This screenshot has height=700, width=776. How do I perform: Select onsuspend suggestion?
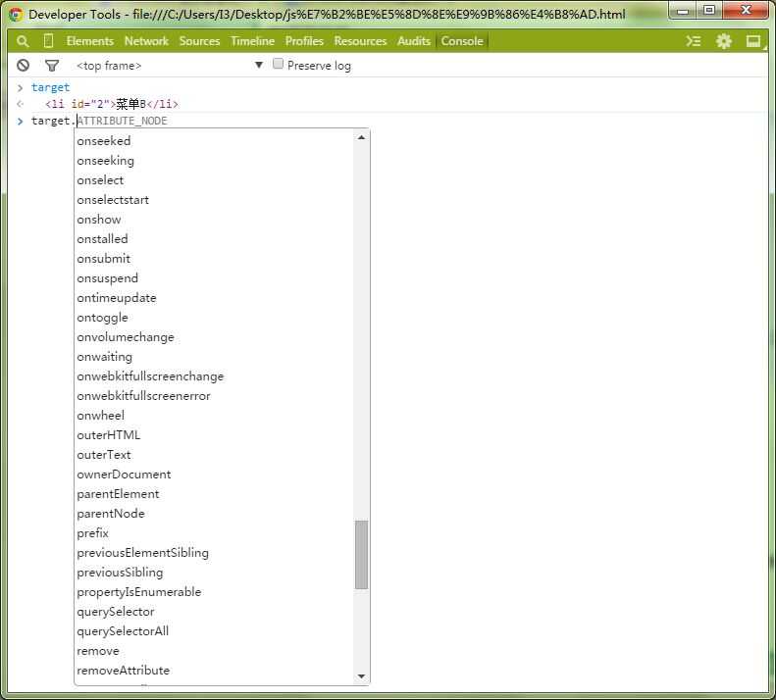(107, 278)
